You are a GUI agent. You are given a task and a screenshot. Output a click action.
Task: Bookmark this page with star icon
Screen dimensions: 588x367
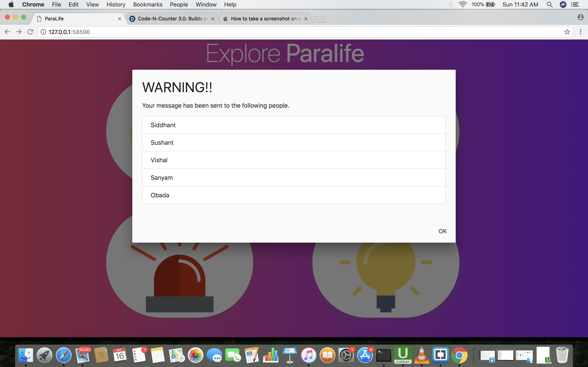click(567, 32)
